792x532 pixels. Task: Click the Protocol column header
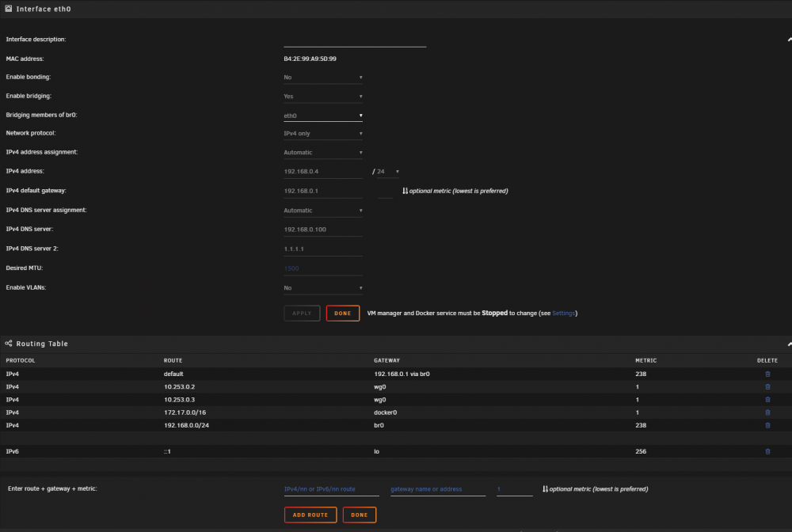tap(21, 360)
